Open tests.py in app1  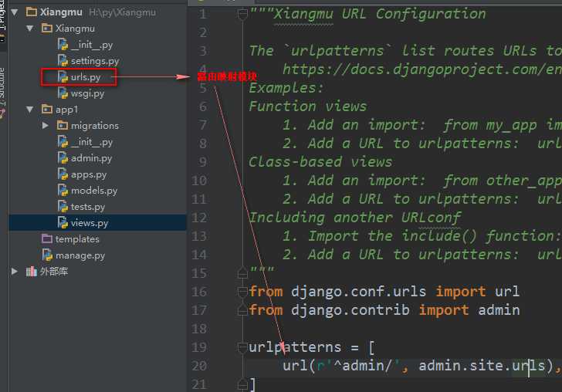point(88,207)
